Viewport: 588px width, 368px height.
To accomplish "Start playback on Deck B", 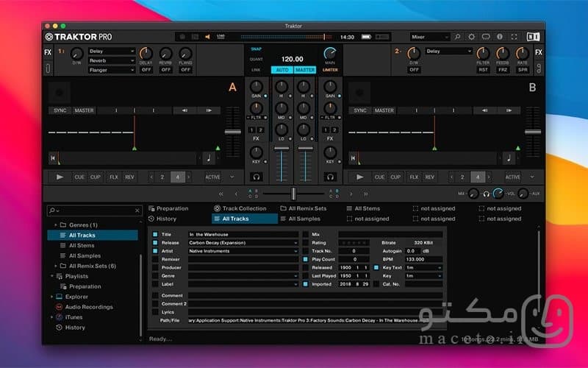I will [359, 177].
